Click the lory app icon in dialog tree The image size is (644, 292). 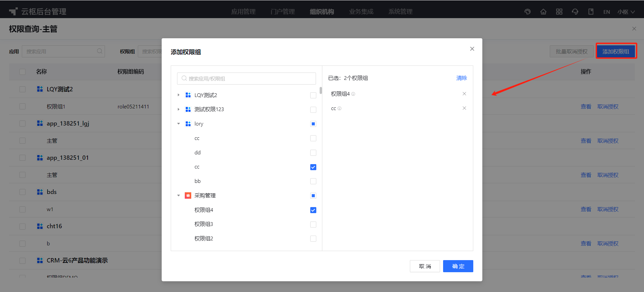[x=188, y=124]
